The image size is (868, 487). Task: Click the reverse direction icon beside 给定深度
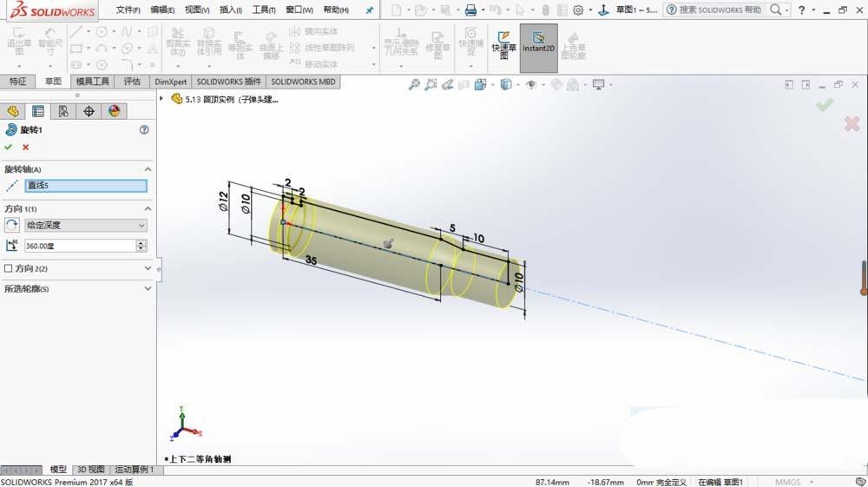[x=11, y=225]
